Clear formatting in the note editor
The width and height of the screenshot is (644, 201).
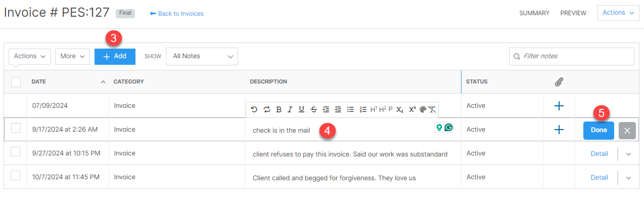pyautogui.click(x=432, y=109)
